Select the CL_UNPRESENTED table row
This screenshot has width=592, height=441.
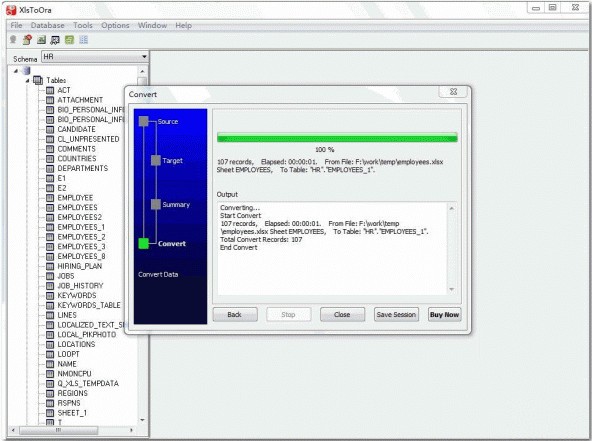click(x=88, y=139)
